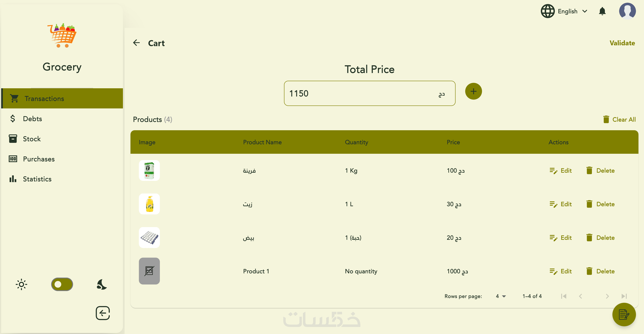Viewport: 644px width, 334px height.
Task: Go to the Stock section
Action: pyautogui.click(x=32, y=139)
